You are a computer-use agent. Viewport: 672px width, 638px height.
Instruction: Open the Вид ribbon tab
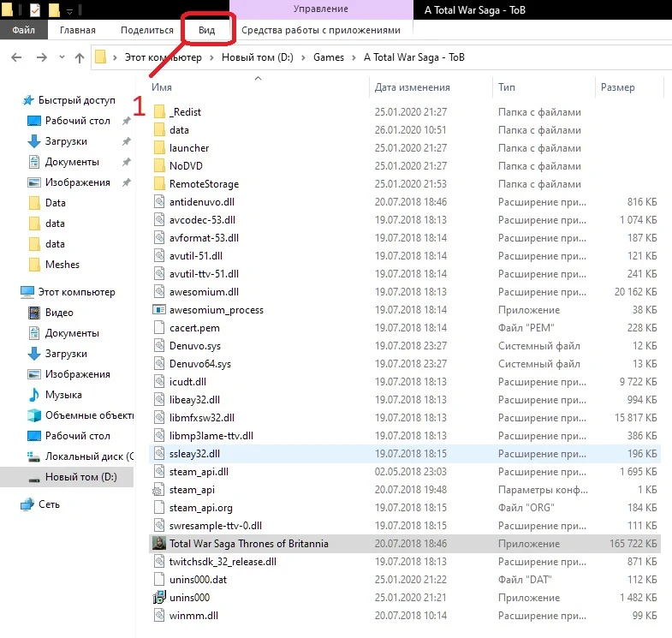coord(206,30)
